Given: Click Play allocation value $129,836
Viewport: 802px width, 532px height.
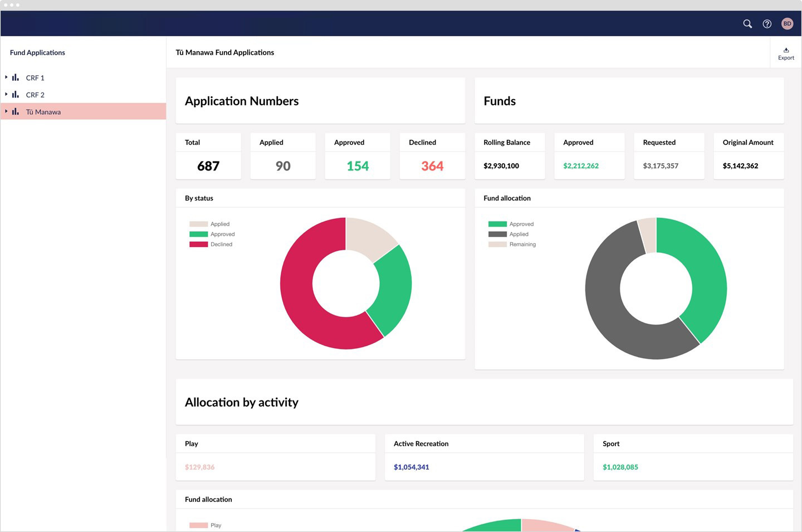Looking at the screenshot, I should (199, 467).
